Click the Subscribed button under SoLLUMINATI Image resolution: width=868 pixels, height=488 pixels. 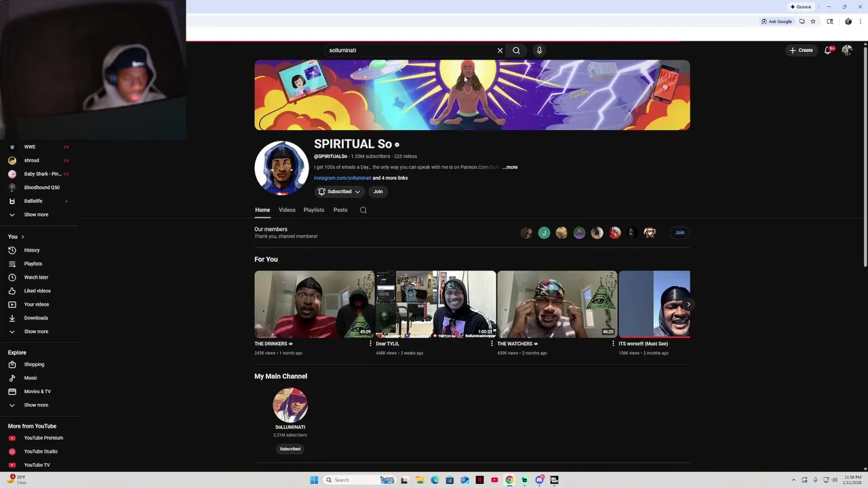[290, 449]
